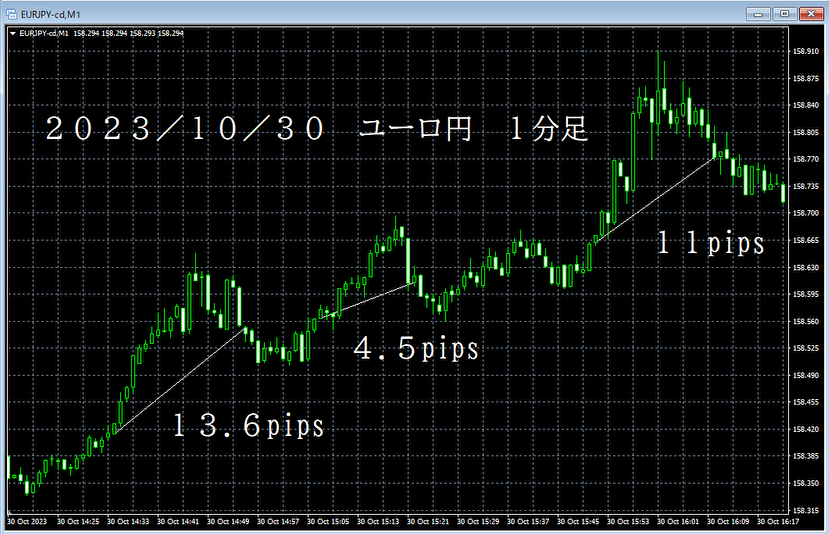
Task: Click the '30 Oct 2023' time axis label
Action: pyautogui.click(x=27, y=521)
